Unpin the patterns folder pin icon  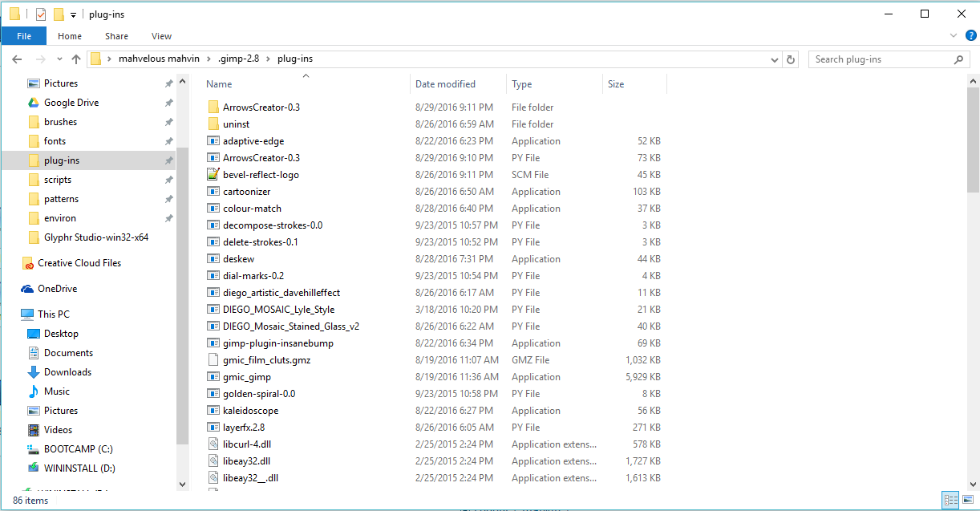tap(168, 199)
